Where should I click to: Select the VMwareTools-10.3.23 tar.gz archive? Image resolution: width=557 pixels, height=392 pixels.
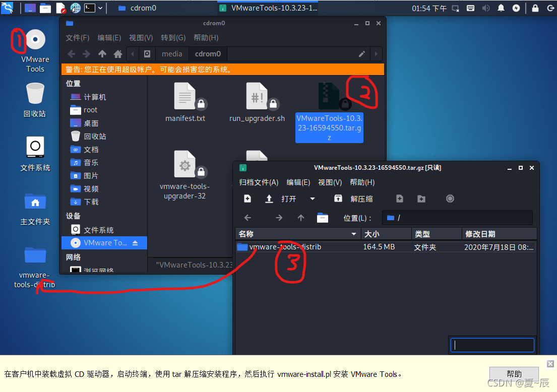pos(329,112)
